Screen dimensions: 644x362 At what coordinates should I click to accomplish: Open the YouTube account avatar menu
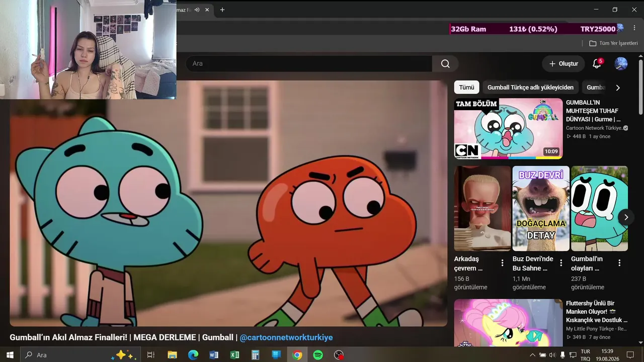(x=621, y=63)
